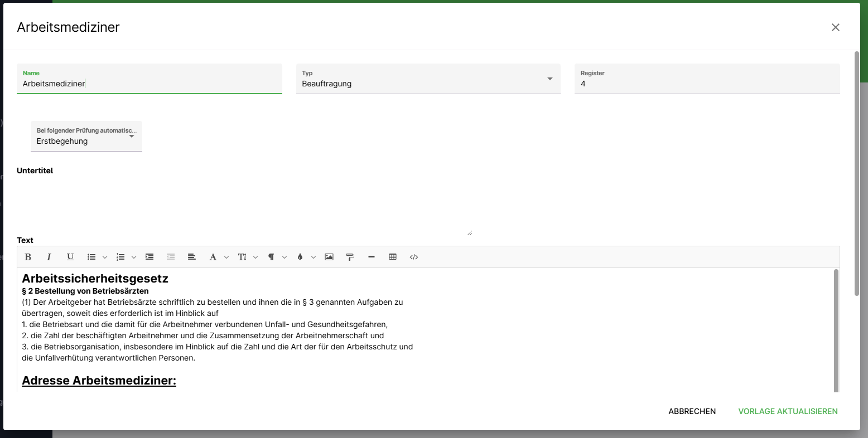Insert an image into the text
This screenshot has height=438, width=868.
pos(329,257)
